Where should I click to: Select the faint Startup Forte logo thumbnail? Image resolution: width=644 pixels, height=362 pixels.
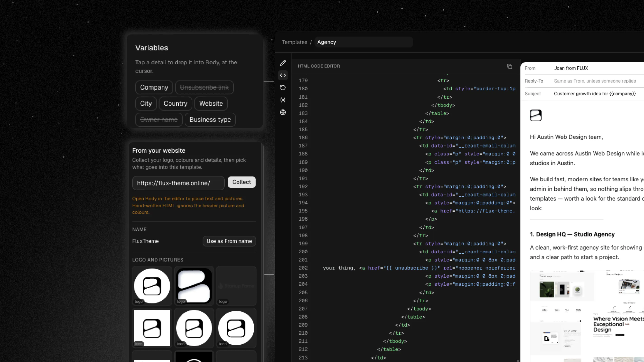pos(236,286)
